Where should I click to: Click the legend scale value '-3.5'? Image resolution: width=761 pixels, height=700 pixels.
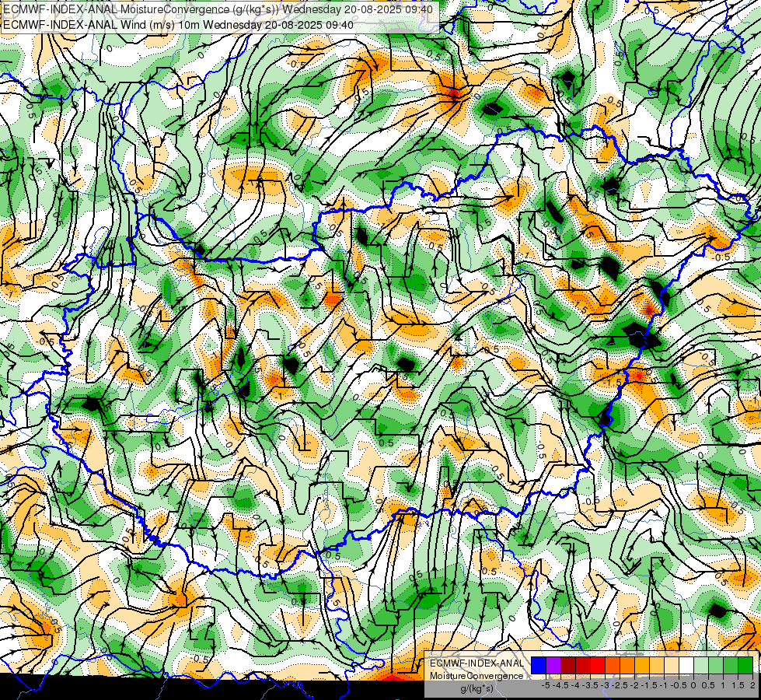pyautogui.click(x=590, y=685)
